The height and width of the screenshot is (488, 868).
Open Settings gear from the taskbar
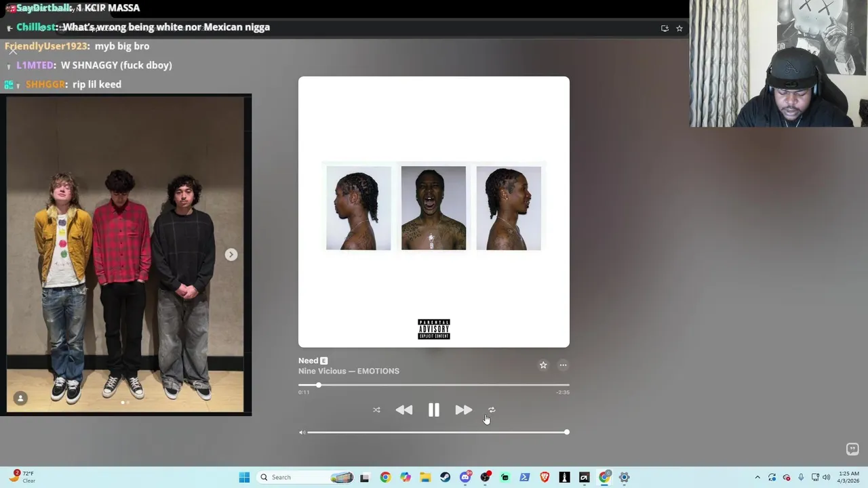pos(625,477)
